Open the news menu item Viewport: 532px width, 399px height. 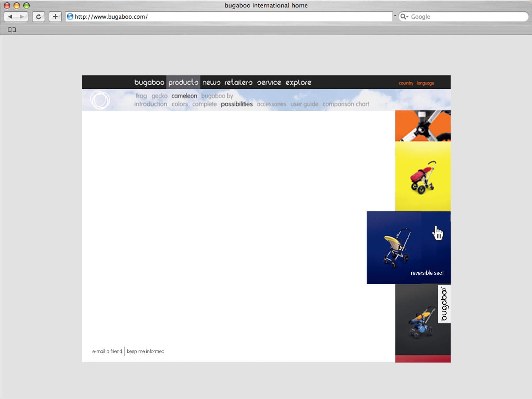click(211, 82)
